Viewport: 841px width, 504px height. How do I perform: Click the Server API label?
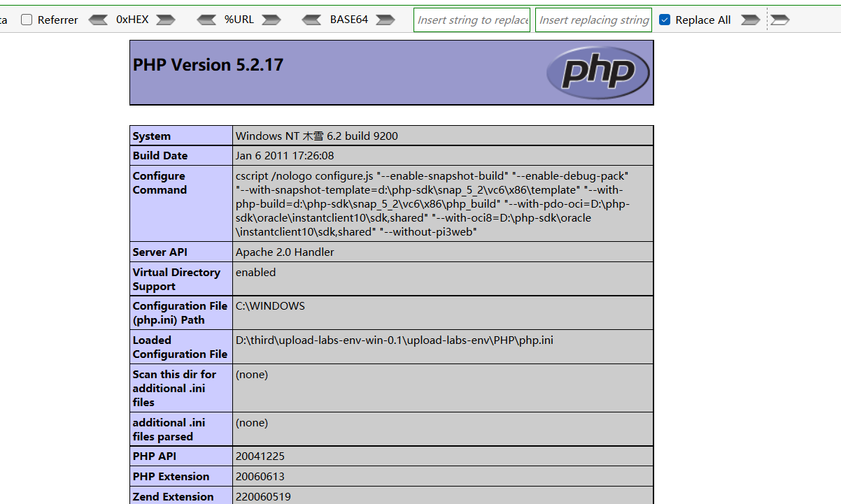coord(160,252)
